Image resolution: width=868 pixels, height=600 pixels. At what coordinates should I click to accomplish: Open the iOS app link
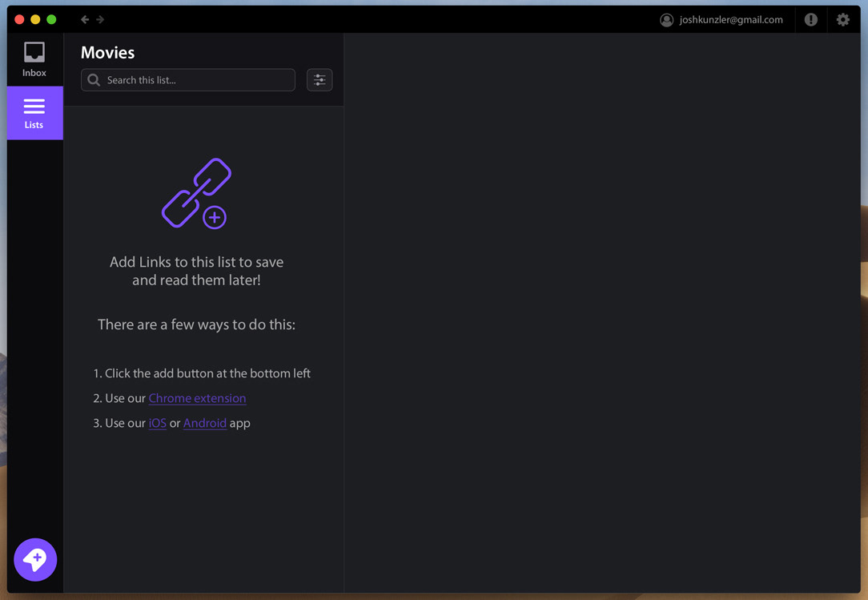(157, 423)
